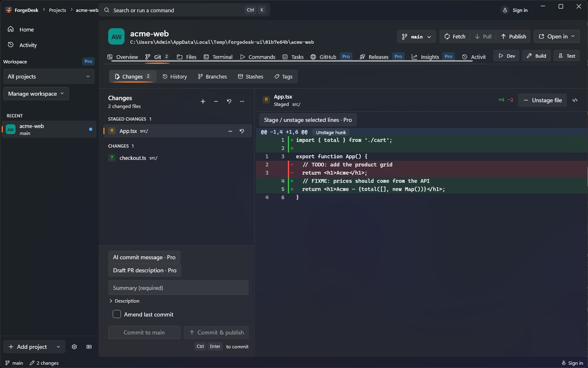Open the main branch dropdown
The height and width of the screenshot is (368, 588).
pyautogui.click(x=416, y=36)
